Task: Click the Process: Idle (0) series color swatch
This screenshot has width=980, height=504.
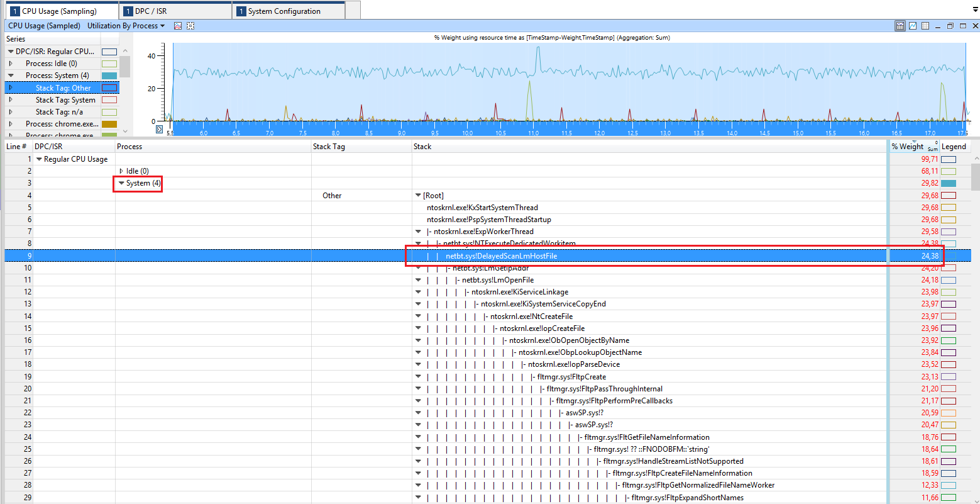Action: coord(109,64)
